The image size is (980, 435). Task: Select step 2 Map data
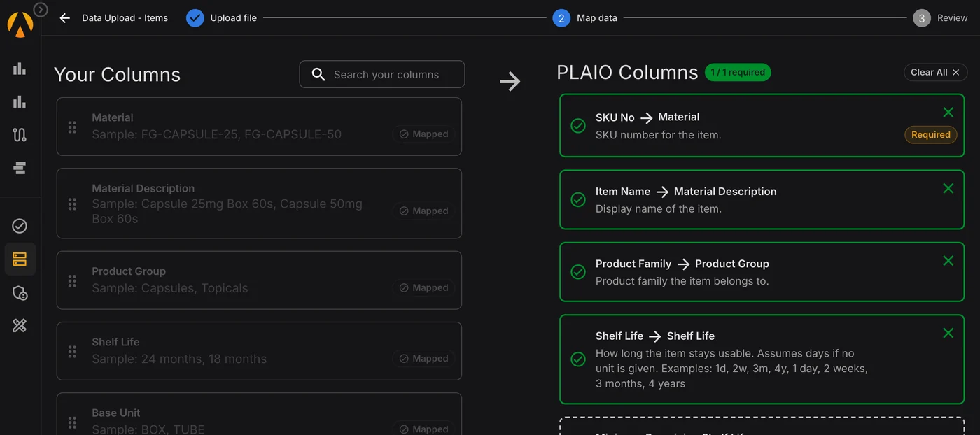(585, 18)
